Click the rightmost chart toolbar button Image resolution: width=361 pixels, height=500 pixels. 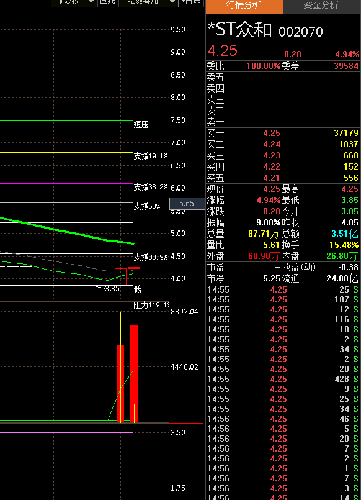pos(191,2)
